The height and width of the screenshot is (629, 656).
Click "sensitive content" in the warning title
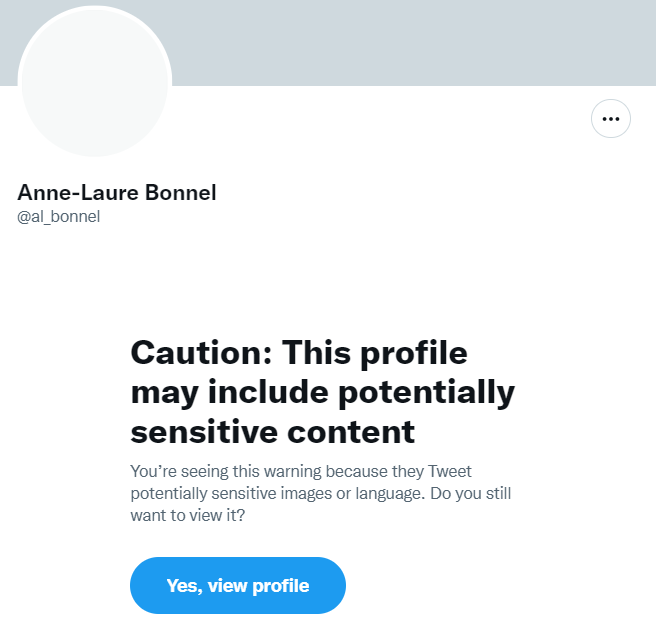coord(273,431)
